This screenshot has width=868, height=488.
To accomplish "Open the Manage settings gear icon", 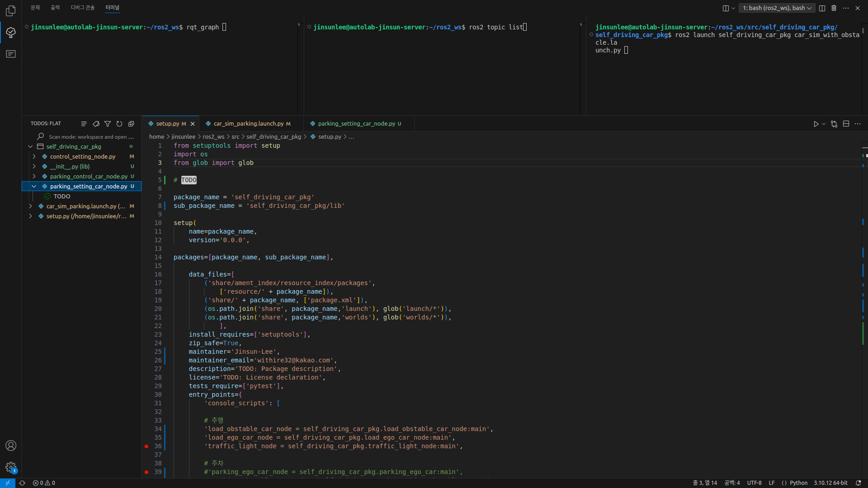I will tap(11, 467).
